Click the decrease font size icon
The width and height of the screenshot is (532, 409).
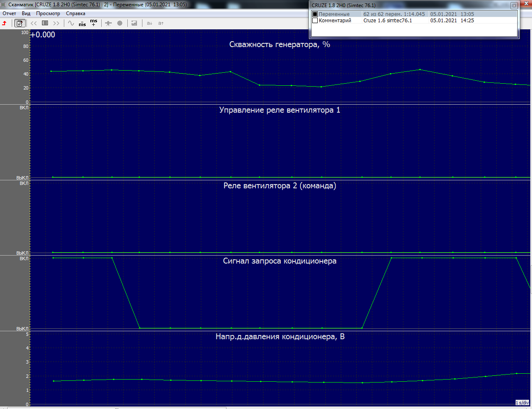point(150,23)
